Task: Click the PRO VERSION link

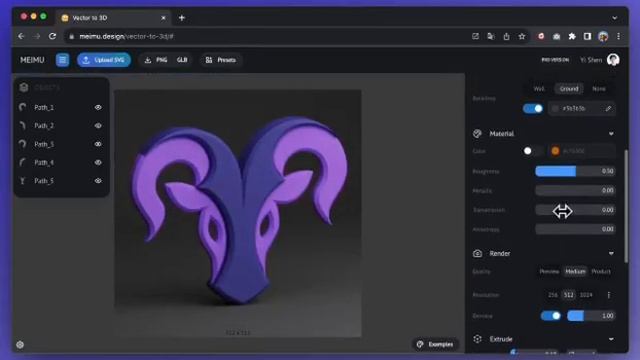Action: (x=555, y=60)
